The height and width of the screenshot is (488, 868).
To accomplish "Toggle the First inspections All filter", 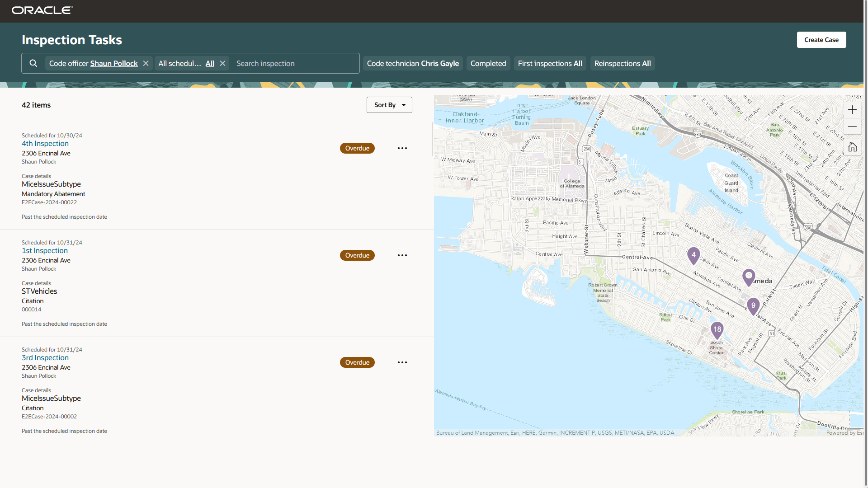I will (x=550, y=63).
